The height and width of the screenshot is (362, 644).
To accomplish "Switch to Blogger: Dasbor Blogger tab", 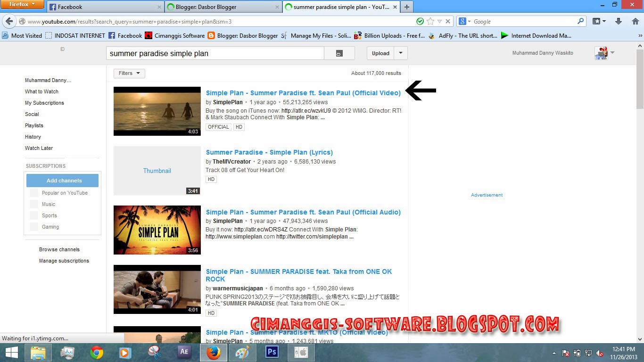I will coord(223,7).
